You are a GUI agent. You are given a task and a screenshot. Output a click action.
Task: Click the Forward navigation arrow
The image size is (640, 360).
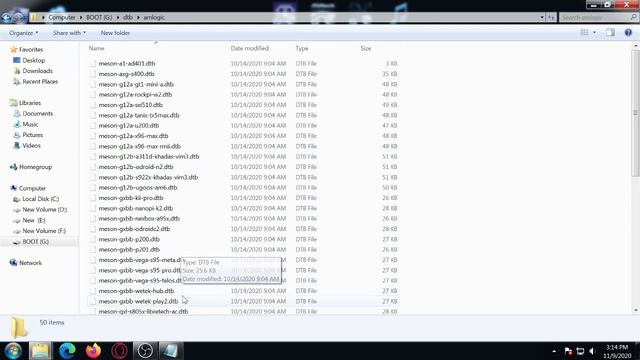[x=19, y=18]
